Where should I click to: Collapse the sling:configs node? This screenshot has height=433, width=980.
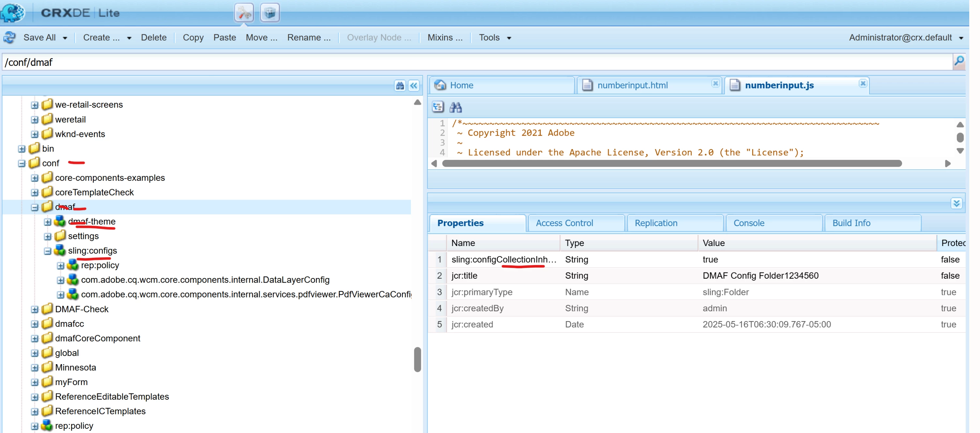pyautogui.click(x=48, y=251)
